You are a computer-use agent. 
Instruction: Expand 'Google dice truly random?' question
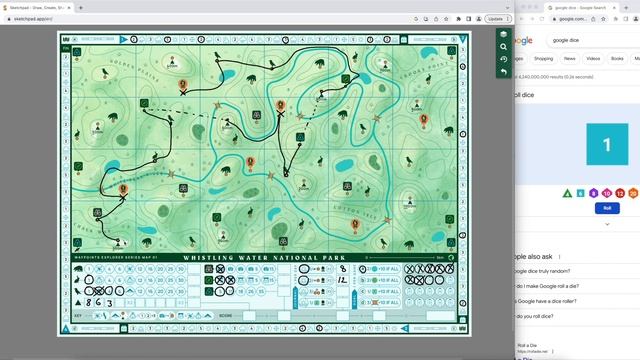[577, 271]
